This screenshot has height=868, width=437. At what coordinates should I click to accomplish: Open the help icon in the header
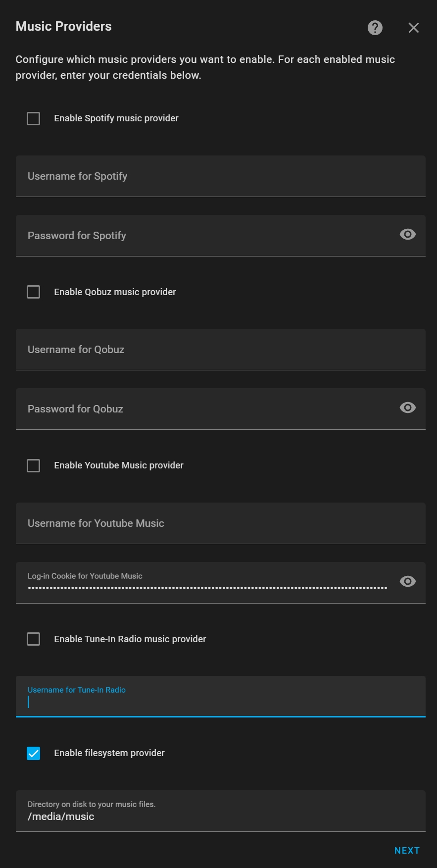[x=375, y=28]
